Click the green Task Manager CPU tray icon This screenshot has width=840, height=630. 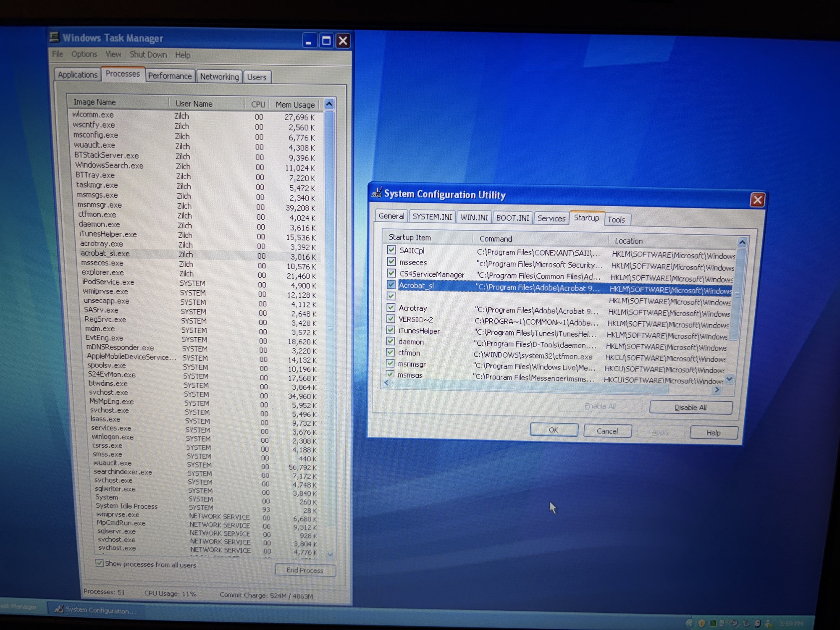(x=713, y=623)
